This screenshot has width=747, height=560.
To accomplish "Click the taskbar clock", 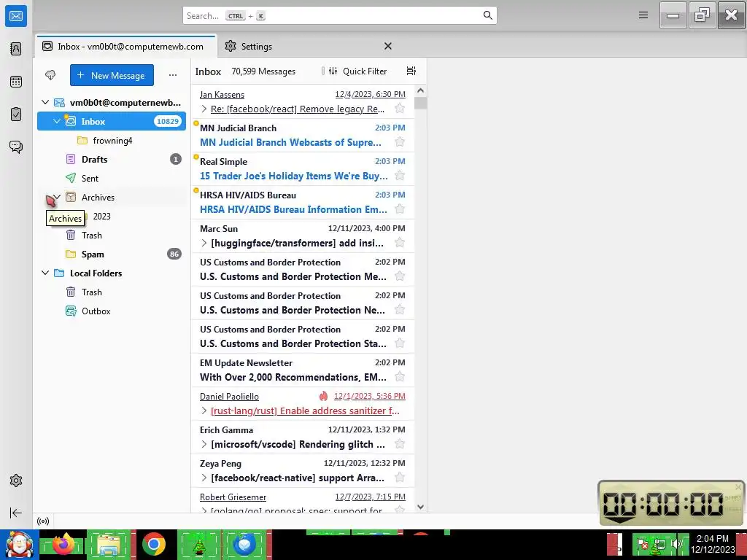I will click(713, 544).
